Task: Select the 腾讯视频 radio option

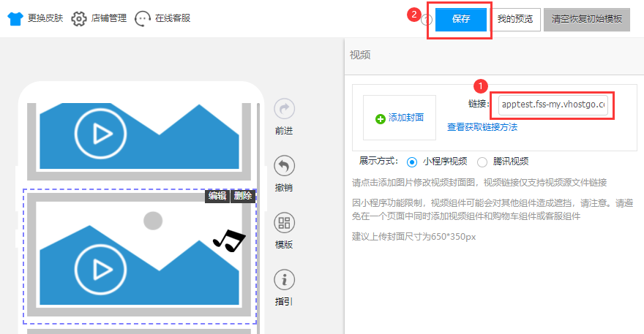Action: (x=482, y=162)
